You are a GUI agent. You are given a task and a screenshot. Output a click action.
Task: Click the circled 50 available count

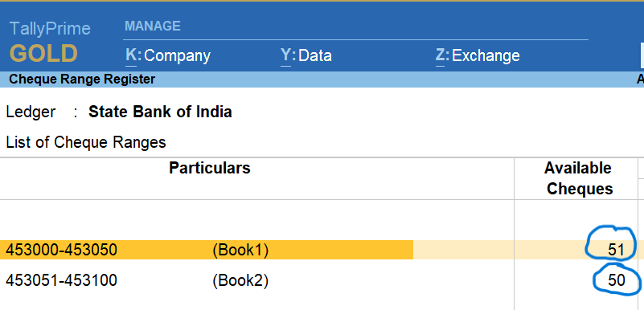point(616,280)
